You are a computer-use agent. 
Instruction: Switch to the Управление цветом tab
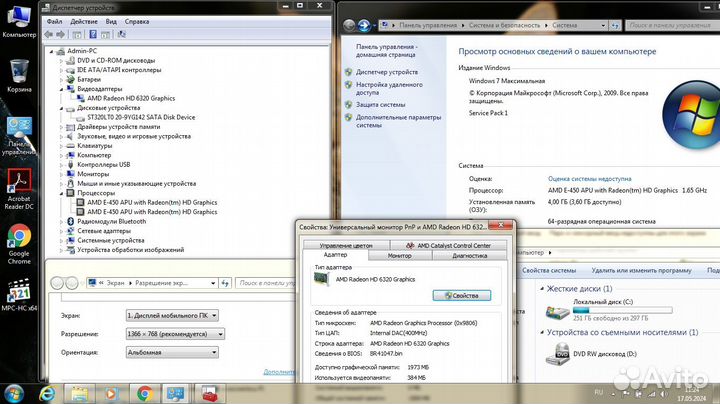pos(346,245)
